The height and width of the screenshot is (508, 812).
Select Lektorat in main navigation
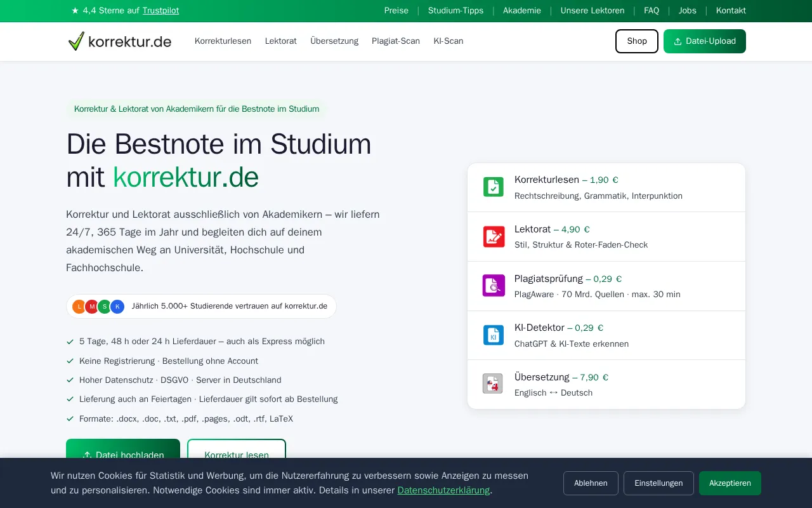[281, 41]
